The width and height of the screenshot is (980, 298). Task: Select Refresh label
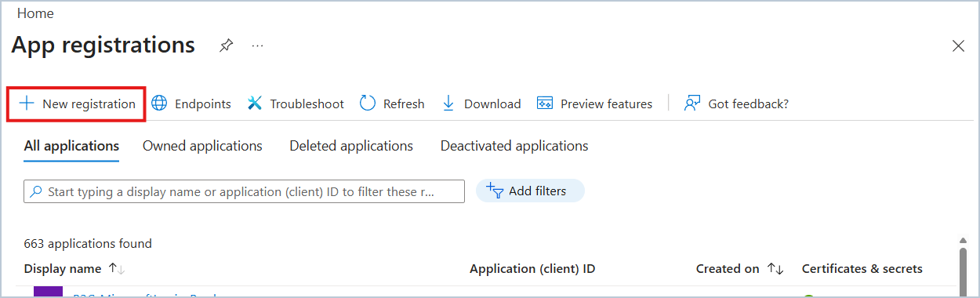point(404,104)
